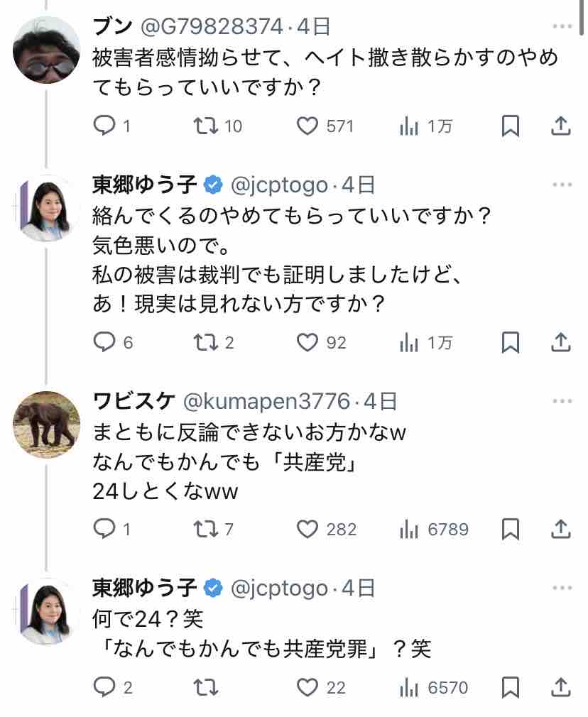Screen dimensions: 588x717
Task: Bookmark the last 東郷ゆう子 tweet
Action: (510, 687)
